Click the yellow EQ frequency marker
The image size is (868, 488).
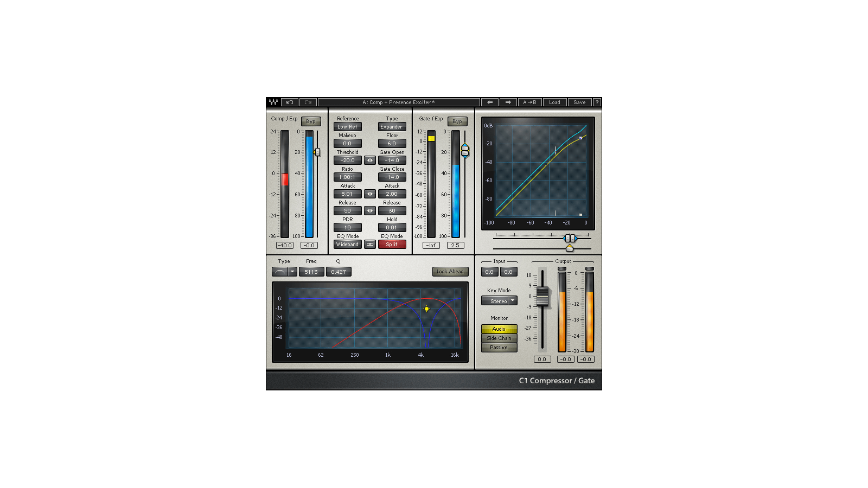pos(427,309)
